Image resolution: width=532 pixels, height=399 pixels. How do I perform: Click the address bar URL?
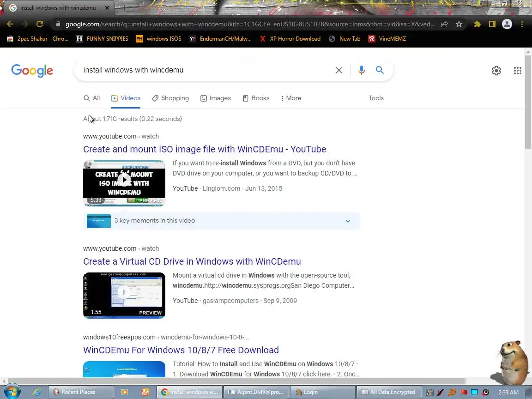coord(250,24)
